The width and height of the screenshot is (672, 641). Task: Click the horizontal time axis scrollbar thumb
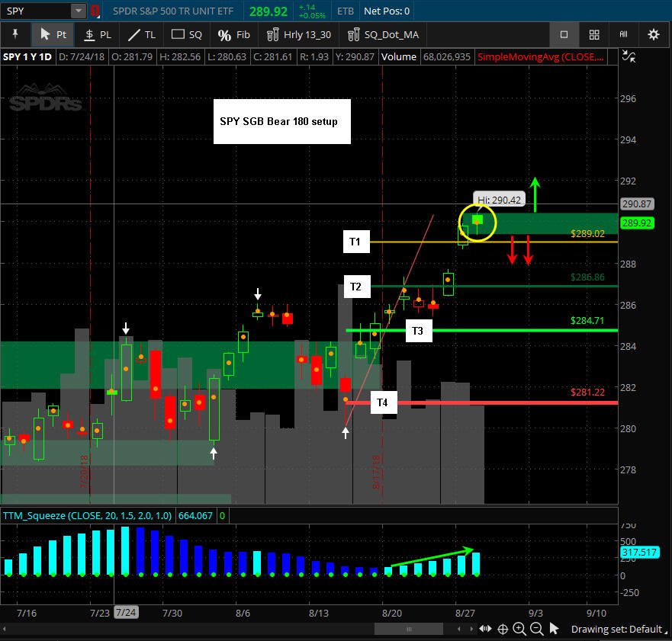tap(408, 629)
